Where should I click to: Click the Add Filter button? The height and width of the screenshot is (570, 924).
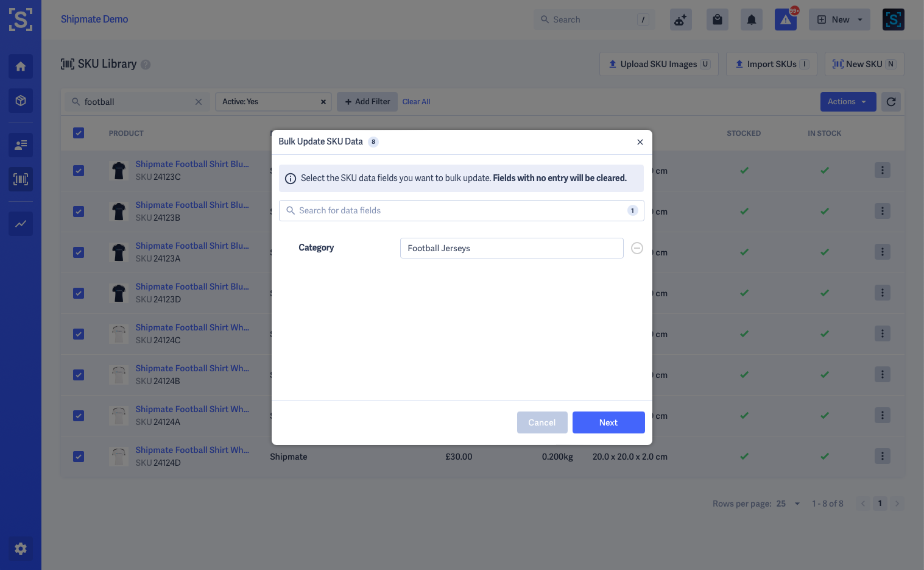click(367, 102)
